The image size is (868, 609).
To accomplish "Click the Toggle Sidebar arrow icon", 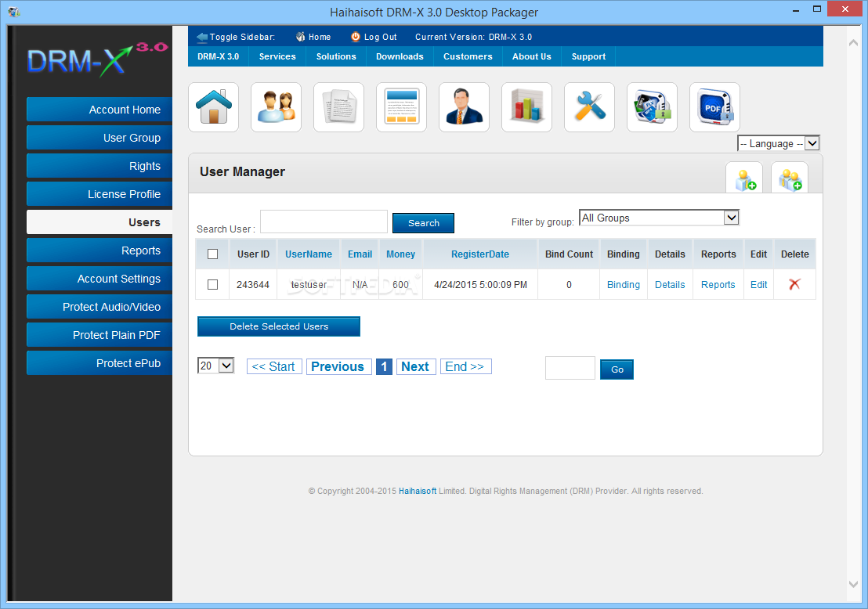I will click(202, 37).
